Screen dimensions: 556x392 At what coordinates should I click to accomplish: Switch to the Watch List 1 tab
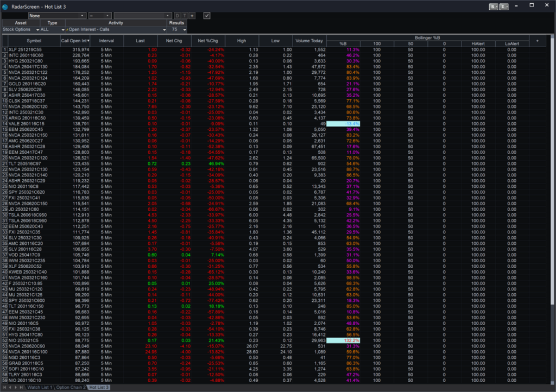point(40,387)
